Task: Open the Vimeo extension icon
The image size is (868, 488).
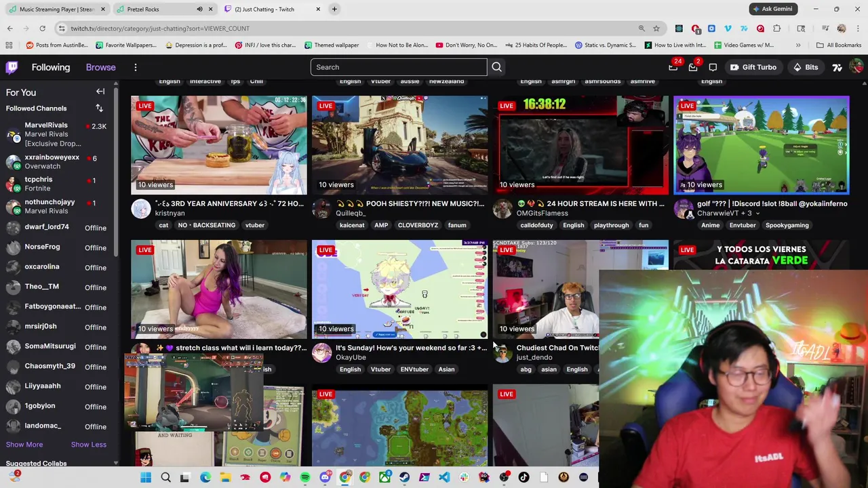Action: point(728,28)
